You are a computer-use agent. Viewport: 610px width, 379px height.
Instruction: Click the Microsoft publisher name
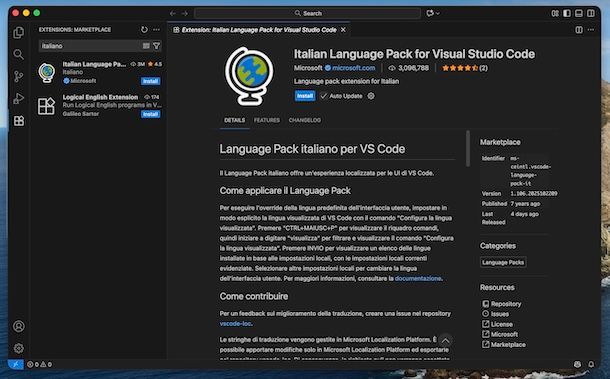(308, 68)
